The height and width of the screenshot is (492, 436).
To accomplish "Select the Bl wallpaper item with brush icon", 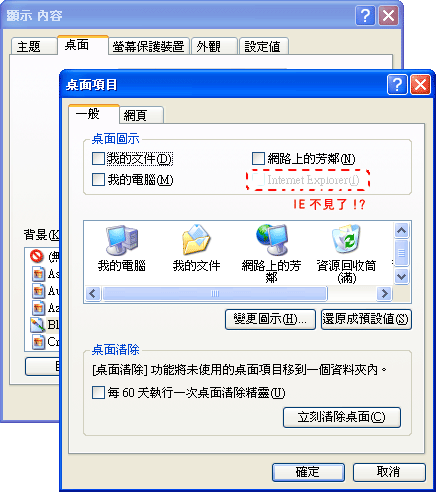I will 37,325.
